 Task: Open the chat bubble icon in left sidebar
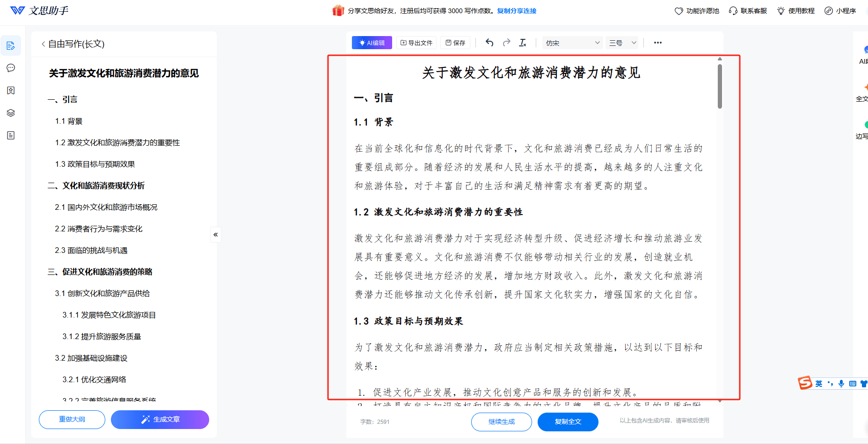coord(11,68)
